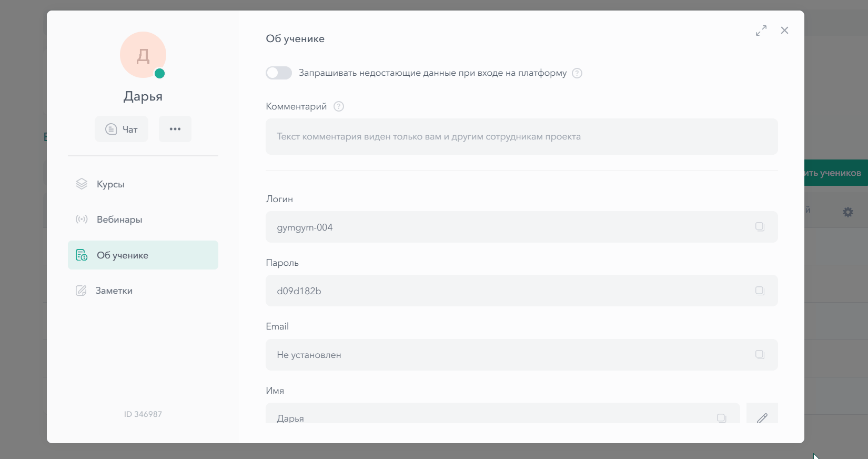This screenshot has width=868, height=459.
Task: Open chat with Дарья
Action: click(122, 129)
